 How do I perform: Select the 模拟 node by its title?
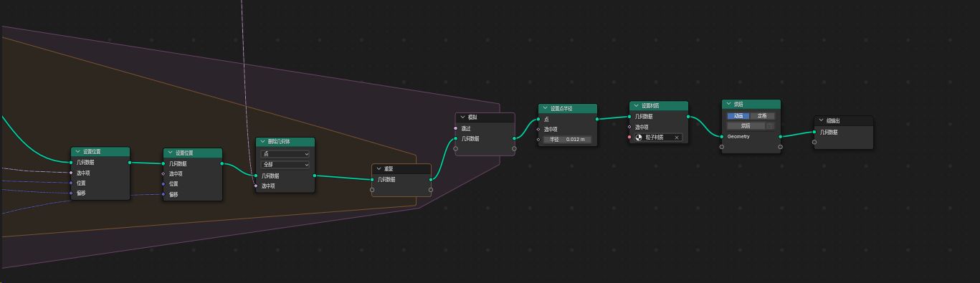coord(472,117)
